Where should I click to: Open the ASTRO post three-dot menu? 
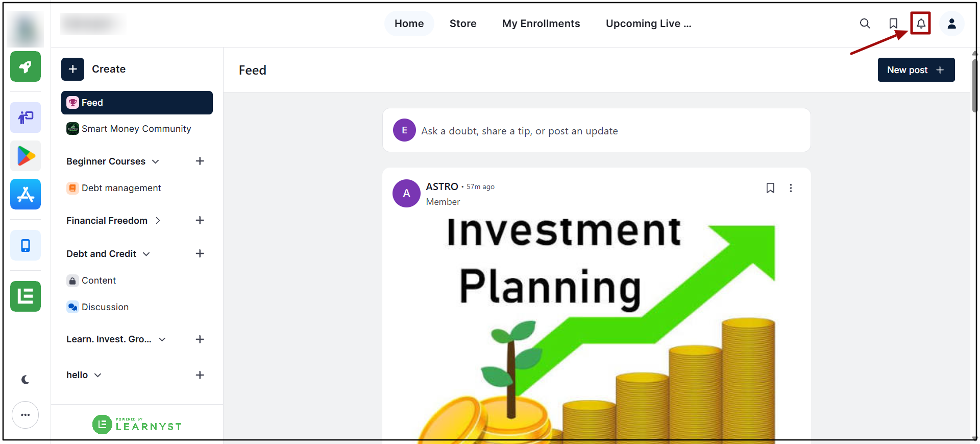(x=791, y=188)
